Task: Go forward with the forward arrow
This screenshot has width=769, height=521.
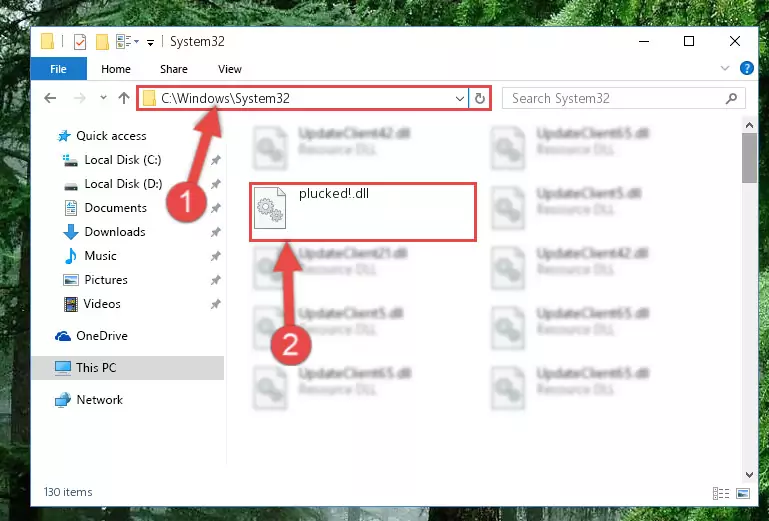Action: tap(79, 98)
